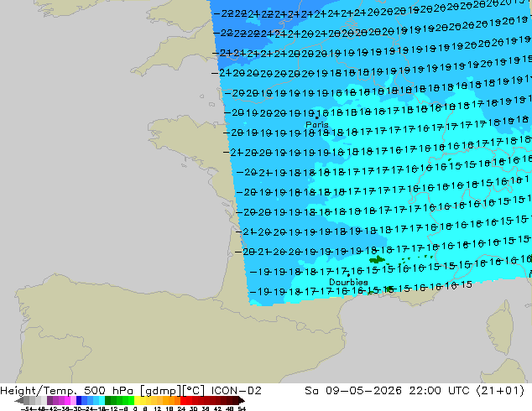Click the bright yellow legend swatch above 0
The image size is (532, 411).
(x=137, y=400)
